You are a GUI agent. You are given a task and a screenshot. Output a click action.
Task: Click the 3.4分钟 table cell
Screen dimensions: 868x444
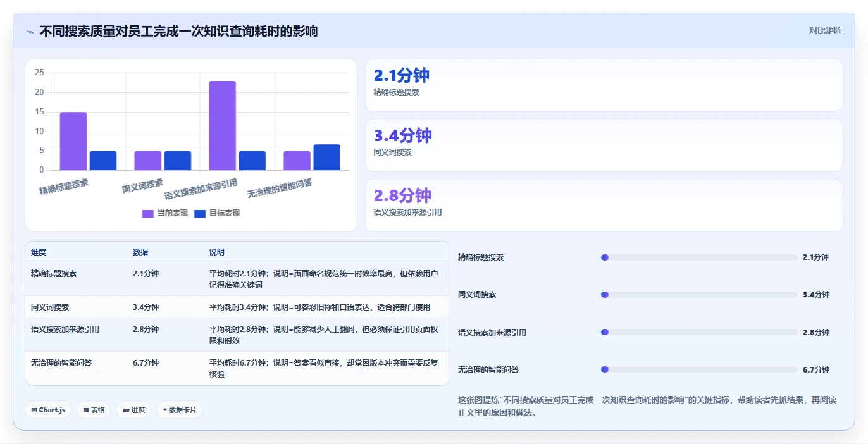(146, 307)
